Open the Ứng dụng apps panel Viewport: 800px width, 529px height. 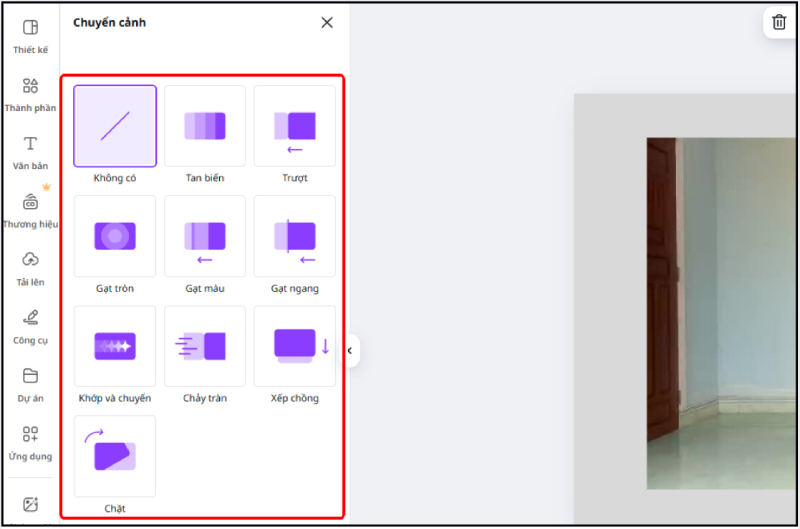pos(30,435)
